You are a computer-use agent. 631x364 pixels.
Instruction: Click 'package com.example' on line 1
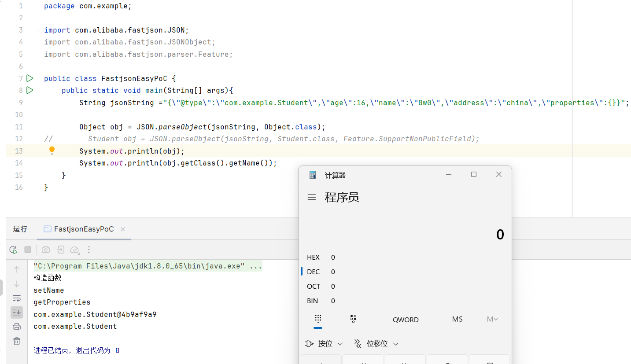(x=88, y=6)
